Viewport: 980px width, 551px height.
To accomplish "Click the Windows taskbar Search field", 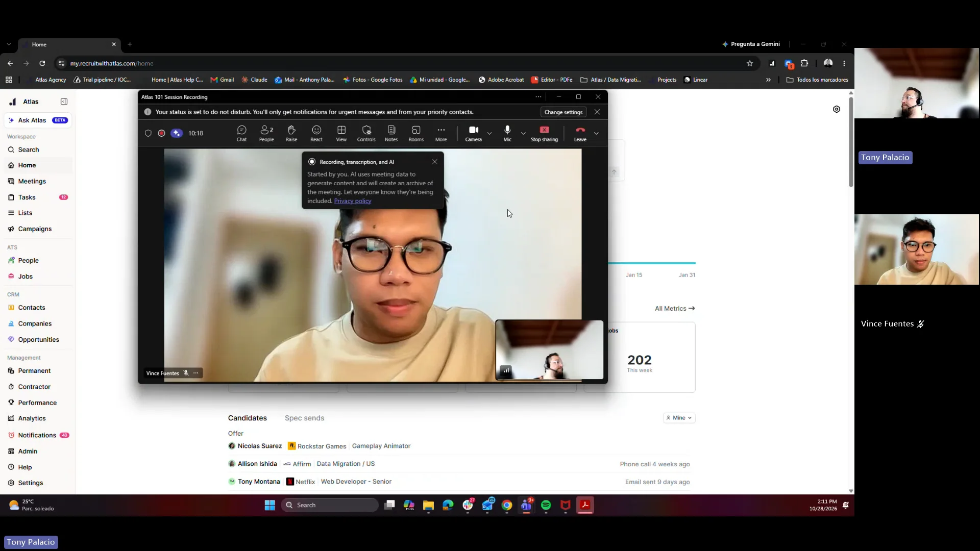I will click(x=330, y=505).
